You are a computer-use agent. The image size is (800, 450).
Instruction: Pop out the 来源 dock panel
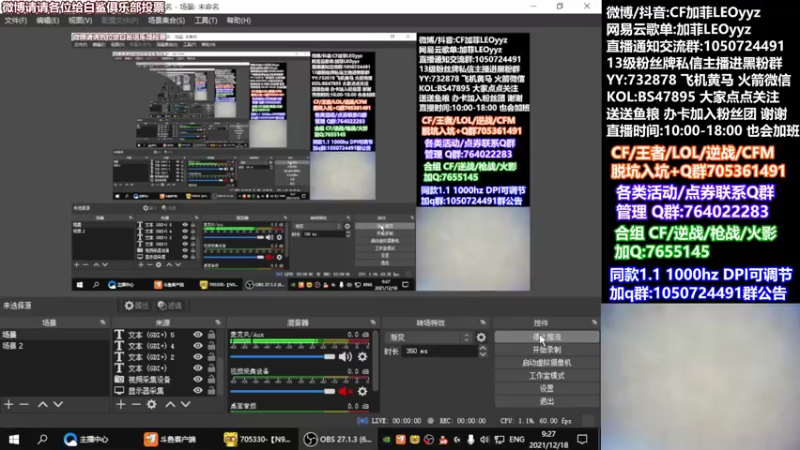(x=218, y=322)
